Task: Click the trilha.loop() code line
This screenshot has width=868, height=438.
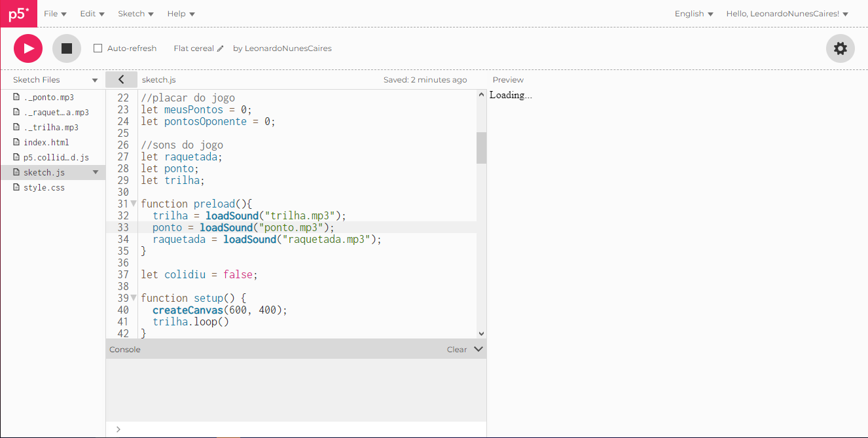Action: [190, 321]
